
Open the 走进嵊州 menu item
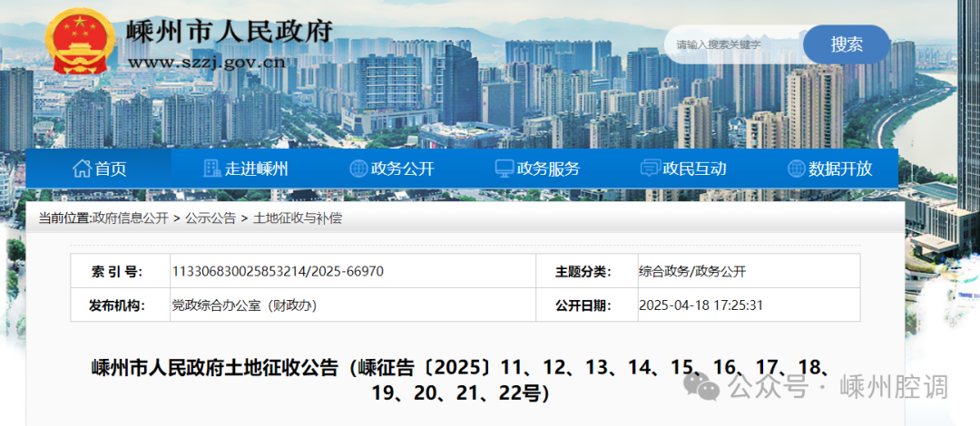pos(246,168)
